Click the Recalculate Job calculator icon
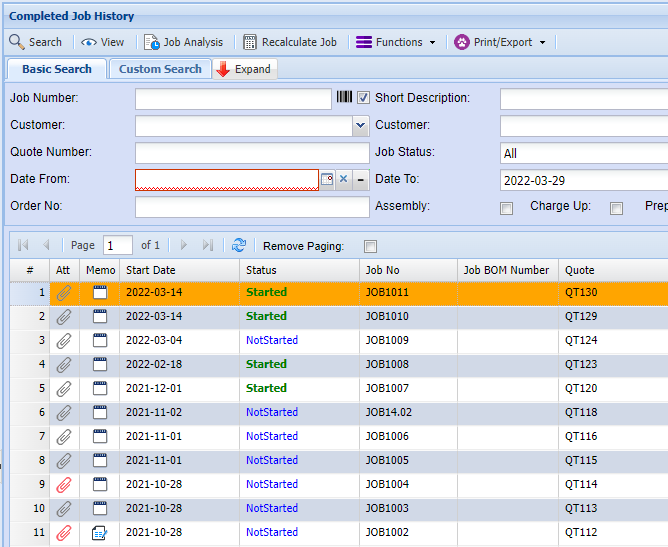The height and width of the screenshot is (547, 668). point(250,42)
